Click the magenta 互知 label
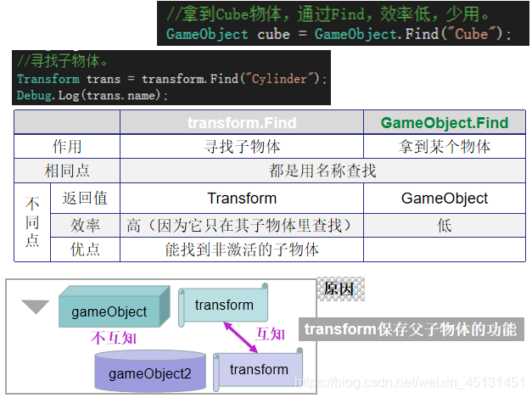 coord(270,334)
